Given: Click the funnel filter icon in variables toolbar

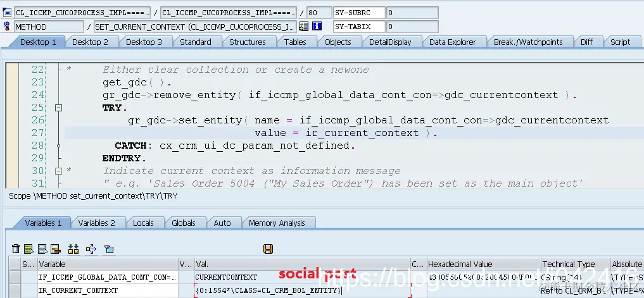Looking at the screenshot, I should pos(109,249).
